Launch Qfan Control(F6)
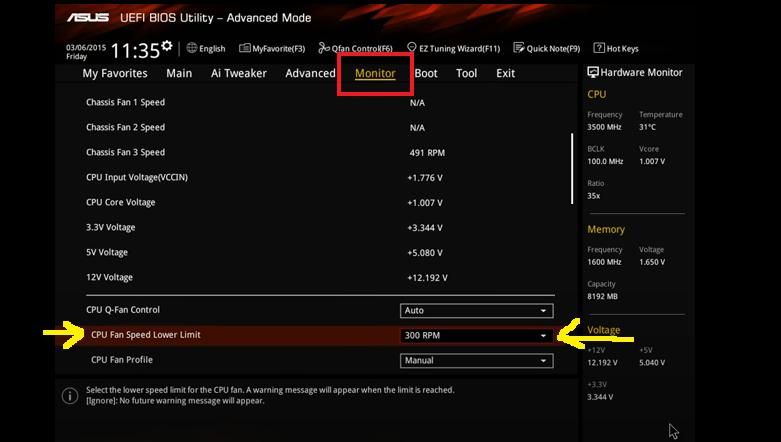781x442 pixels. coord(362,48)
